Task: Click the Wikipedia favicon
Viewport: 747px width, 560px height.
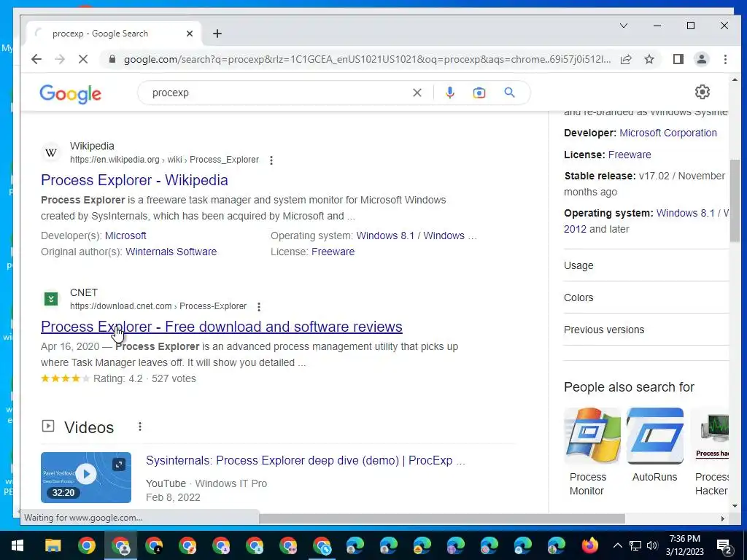Action: pos(51,152)
